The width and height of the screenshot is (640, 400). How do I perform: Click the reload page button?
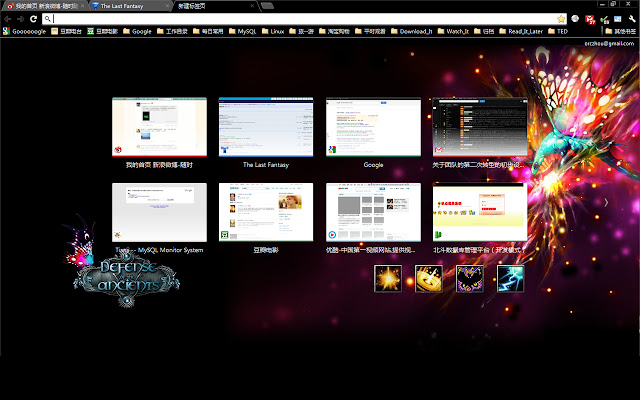point(33,19)
